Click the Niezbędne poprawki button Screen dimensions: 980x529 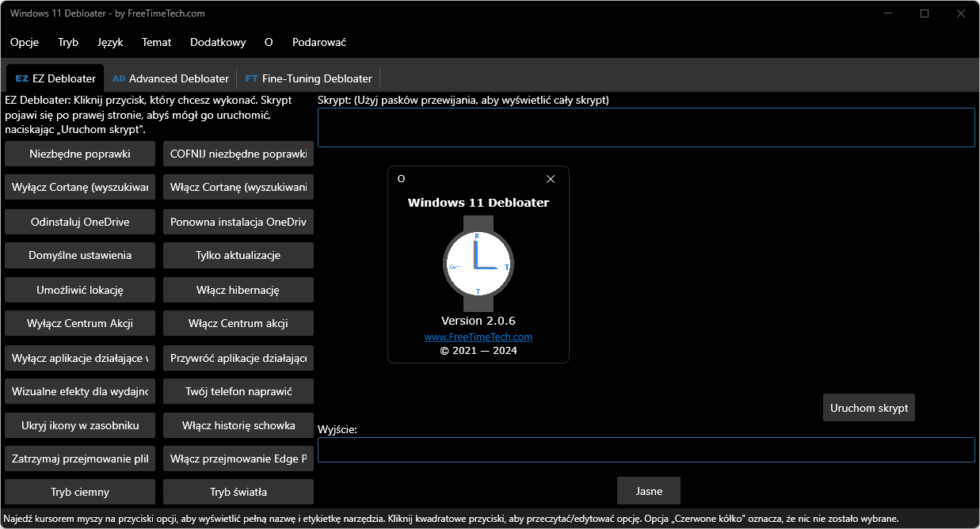[80, 154]
